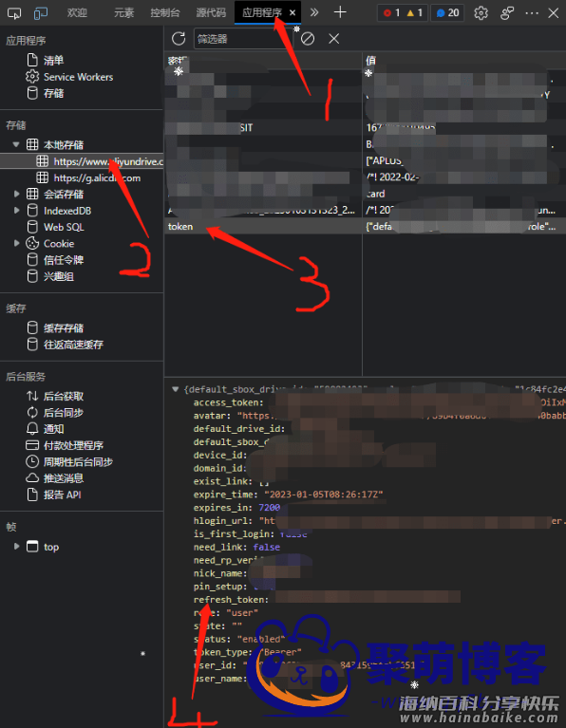Screen dimensions: 566x728
Task: Select the aliyundrive local storage origin
Action: coord(108,161)
